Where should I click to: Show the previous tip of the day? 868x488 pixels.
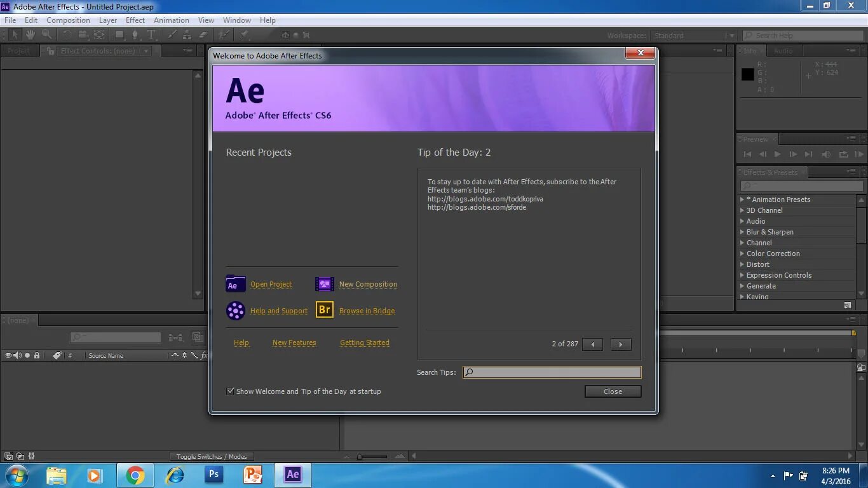point(593,344)
